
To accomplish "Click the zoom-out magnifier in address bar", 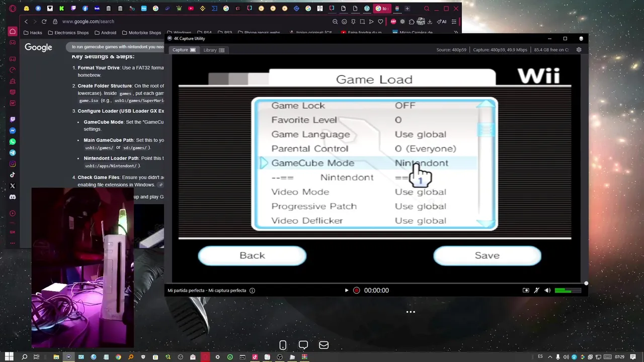I will [335, 22].
